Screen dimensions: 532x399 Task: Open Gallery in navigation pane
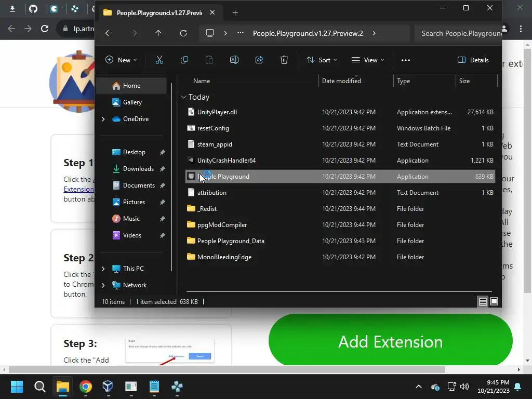[132, 102]
